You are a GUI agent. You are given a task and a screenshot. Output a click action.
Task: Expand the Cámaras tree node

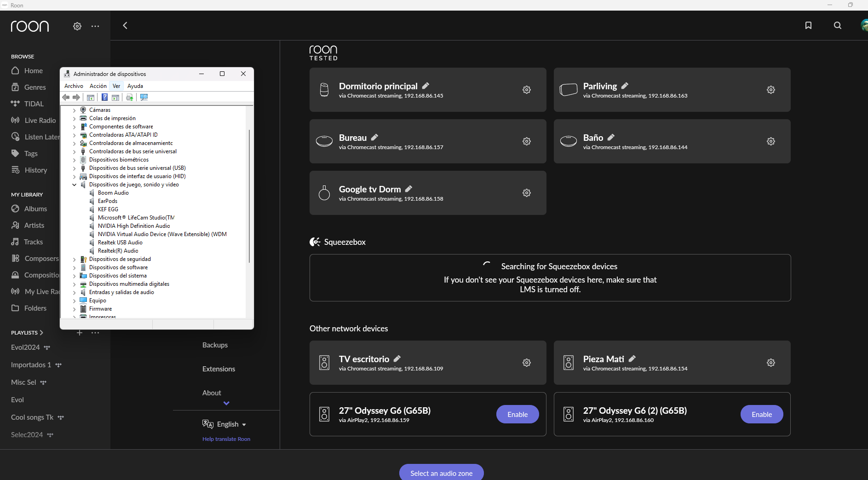pyautogui.click(x=75, y=110)
